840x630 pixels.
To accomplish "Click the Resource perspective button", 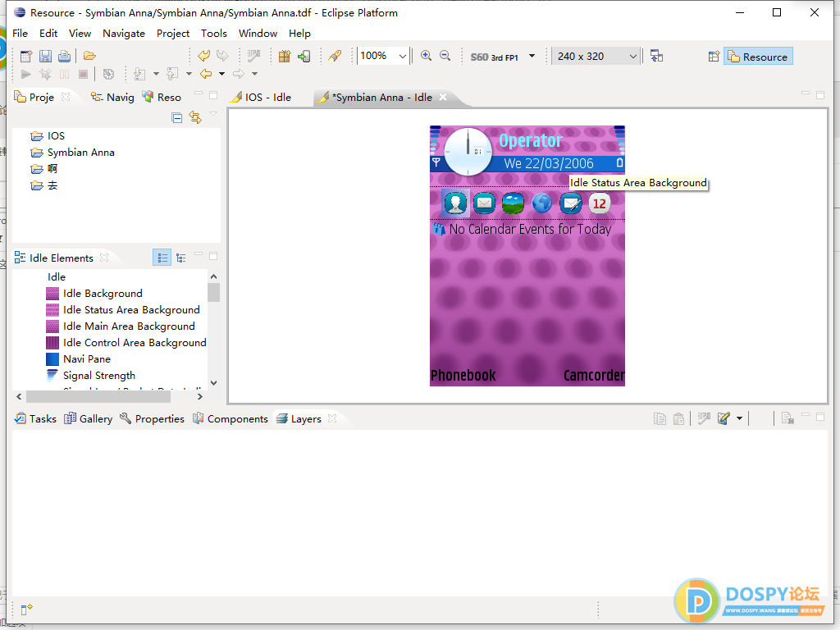I will point(758,57).
